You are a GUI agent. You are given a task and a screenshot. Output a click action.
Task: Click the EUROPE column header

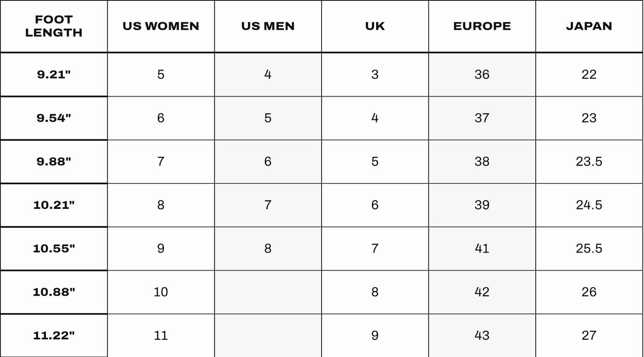(x=482, y=26)
